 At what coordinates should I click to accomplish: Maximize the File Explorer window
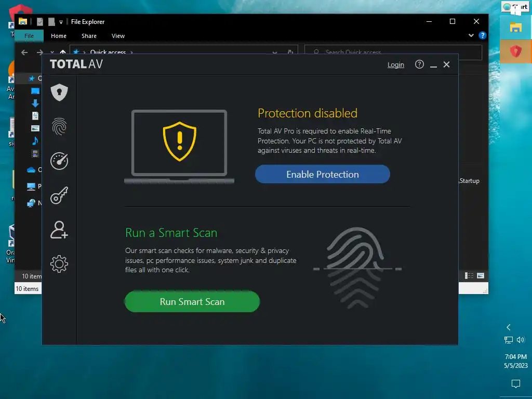click(x=453, y=21)
